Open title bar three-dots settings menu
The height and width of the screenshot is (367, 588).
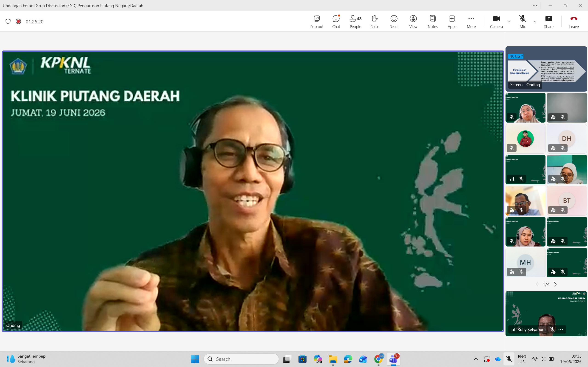tap(535, 5)
